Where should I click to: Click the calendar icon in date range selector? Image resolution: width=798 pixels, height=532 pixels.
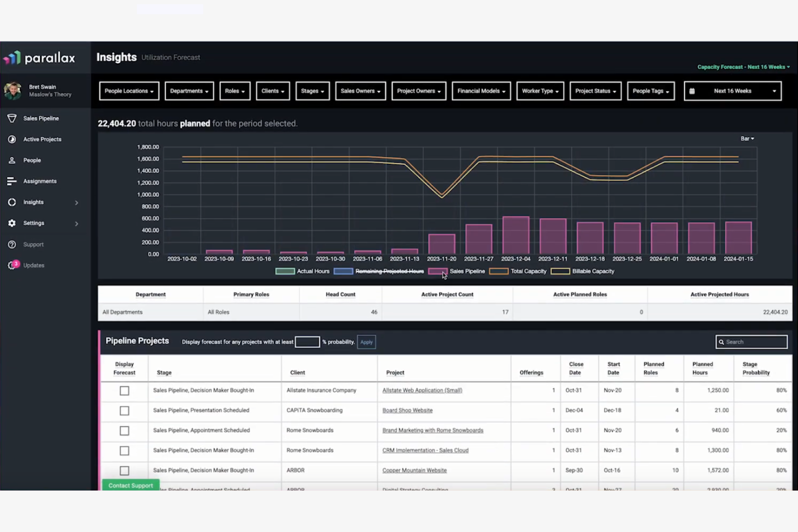692,91
